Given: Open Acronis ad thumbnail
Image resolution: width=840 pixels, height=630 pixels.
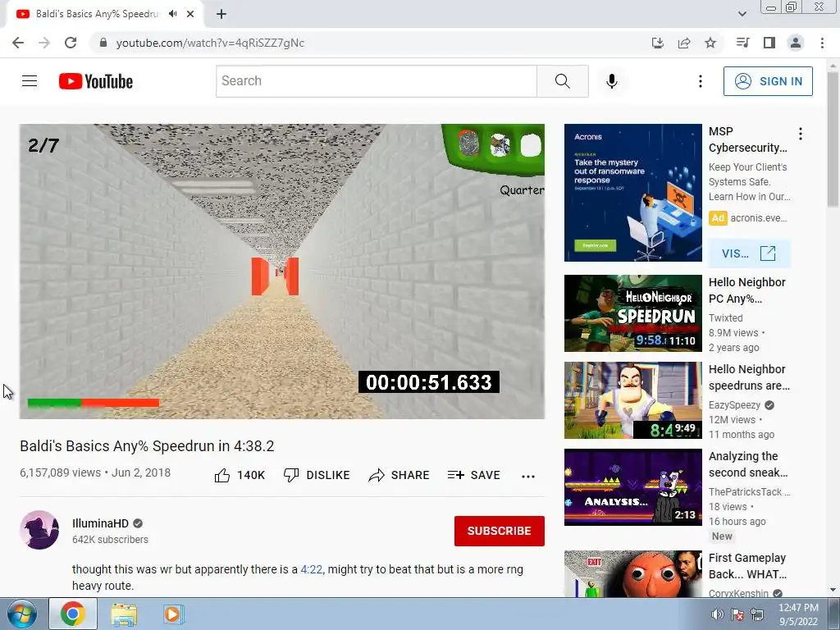Looking at the screenshot, I should pos(632,193).
